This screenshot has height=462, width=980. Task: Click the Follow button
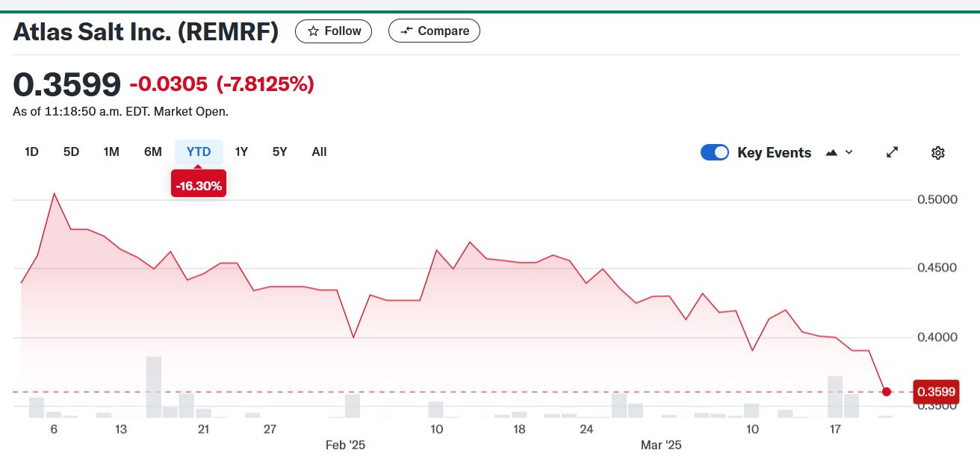tap(333, 31)
